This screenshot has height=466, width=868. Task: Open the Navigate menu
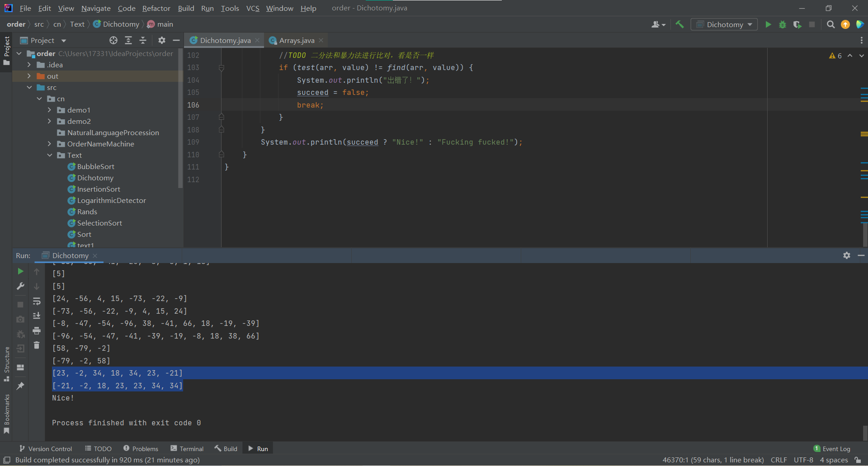coord(96,8)
